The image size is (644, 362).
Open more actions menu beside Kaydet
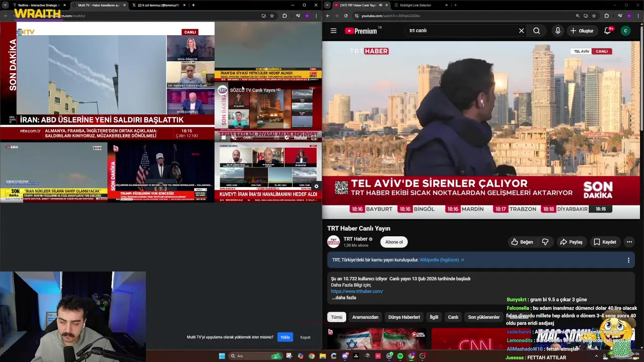point(629,242)
